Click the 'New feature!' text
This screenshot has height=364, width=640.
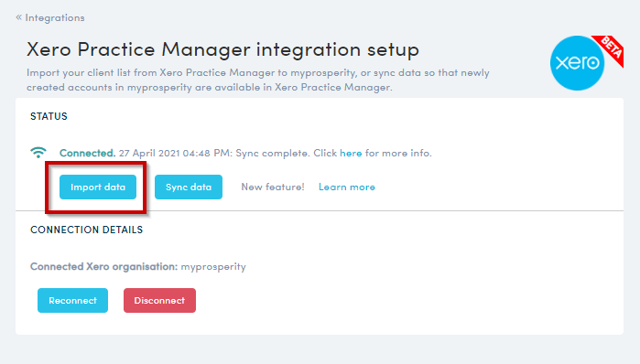[273, 187]
